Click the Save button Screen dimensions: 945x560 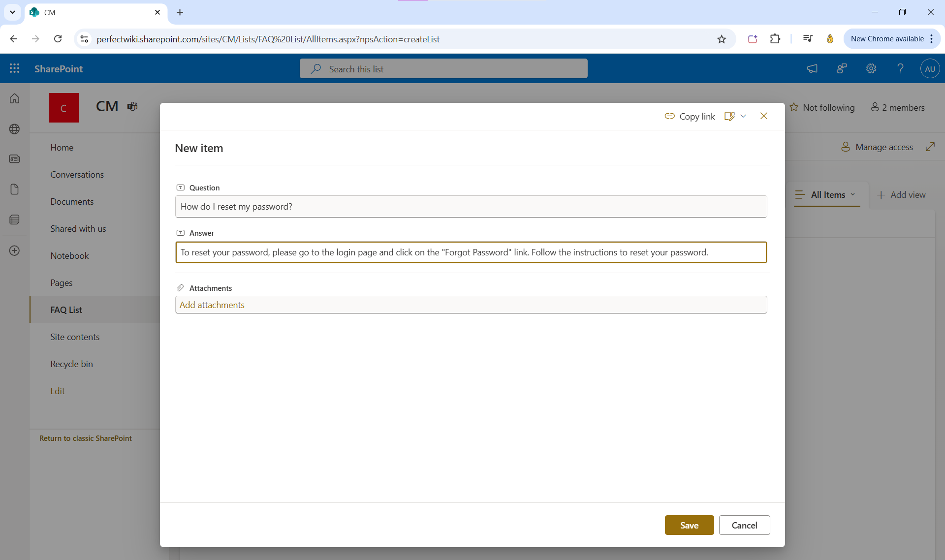tap(689, 525)
